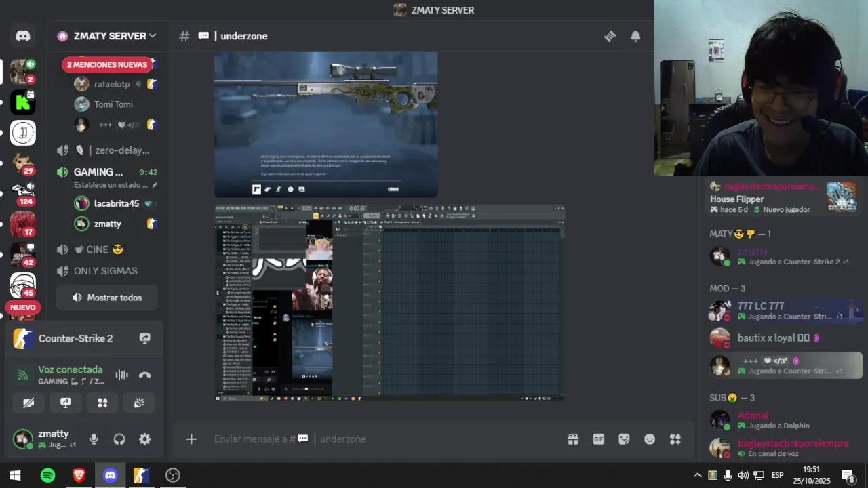Open member 777 LC 777 profile
Image resolution: width=868 pixels, height=488 pixels.
pos(785,311)
